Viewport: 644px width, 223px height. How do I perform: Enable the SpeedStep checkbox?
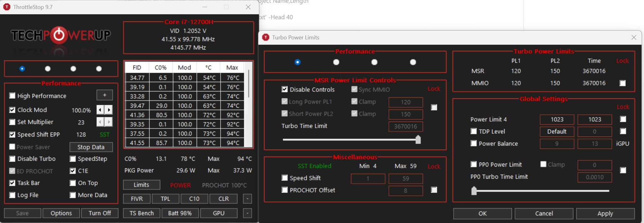[x=73, y=159]
